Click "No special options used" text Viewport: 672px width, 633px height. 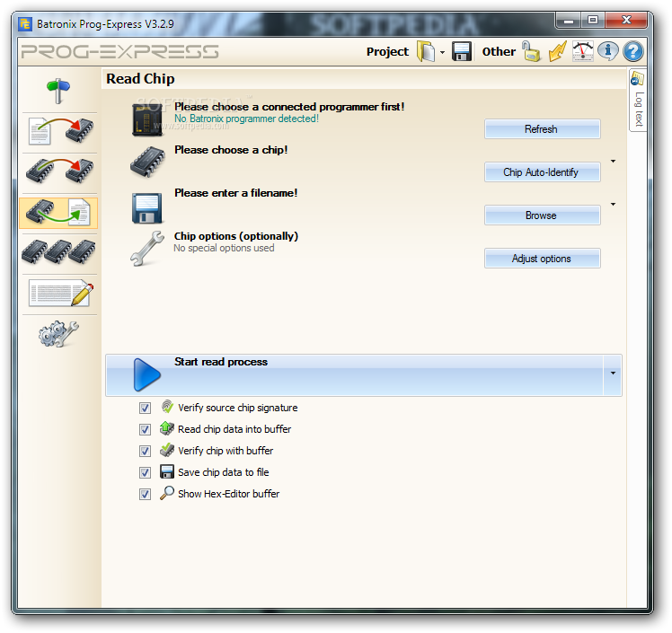coord(224,248)
